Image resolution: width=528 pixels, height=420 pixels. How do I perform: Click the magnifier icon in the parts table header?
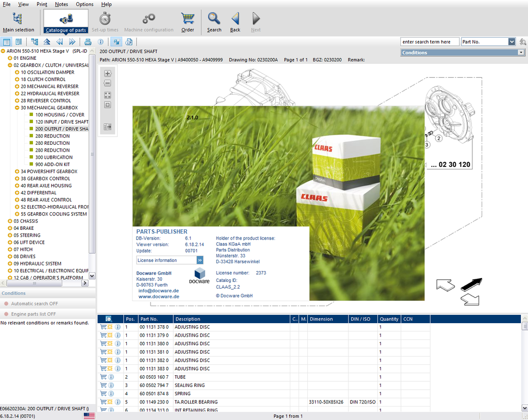(x=108, y=318)
